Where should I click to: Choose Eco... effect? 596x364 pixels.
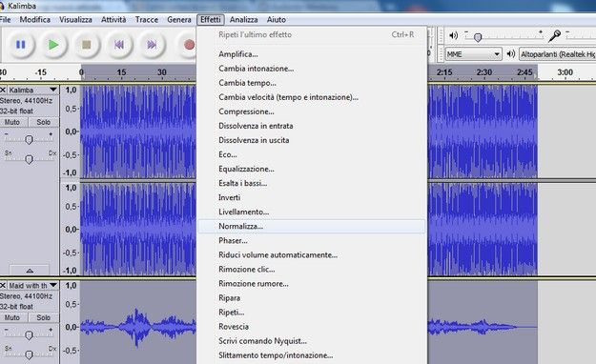click(x=312, y=154)
